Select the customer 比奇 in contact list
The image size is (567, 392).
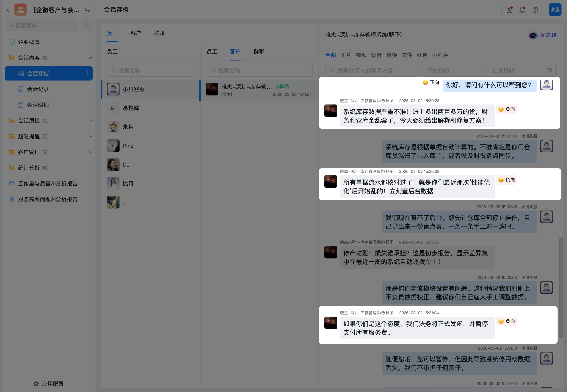pos(128,183)
